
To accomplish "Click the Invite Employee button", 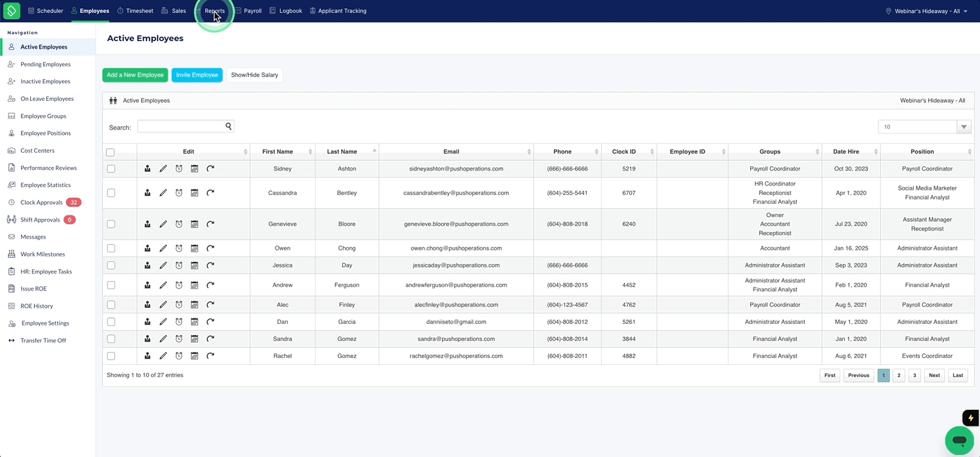I will click(197, 75).
